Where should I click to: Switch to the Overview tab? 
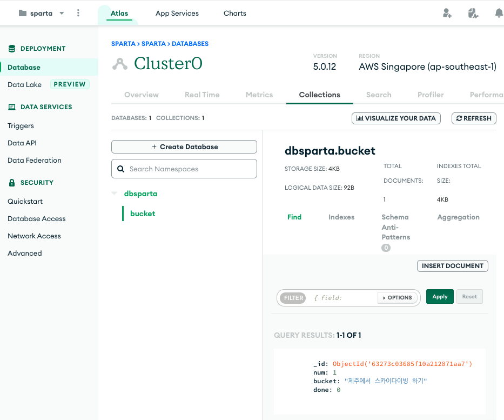coord(142,95)
